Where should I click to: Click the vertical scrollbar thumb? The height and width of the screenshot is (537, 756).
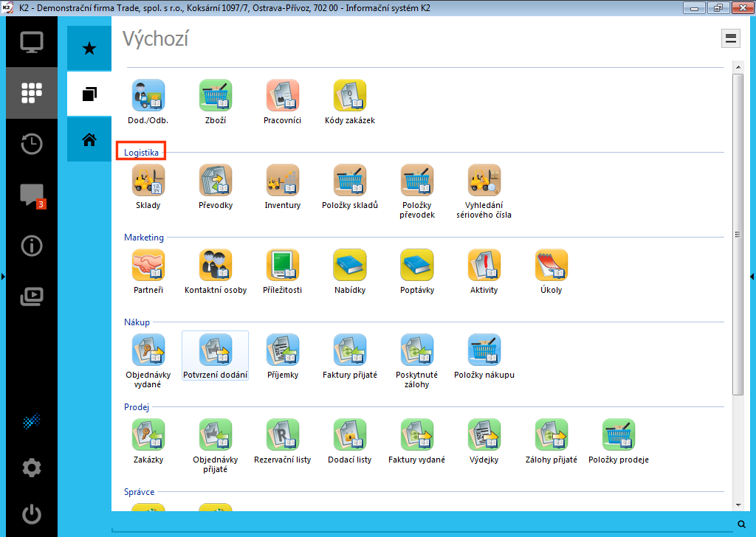(x=738, y=235)
